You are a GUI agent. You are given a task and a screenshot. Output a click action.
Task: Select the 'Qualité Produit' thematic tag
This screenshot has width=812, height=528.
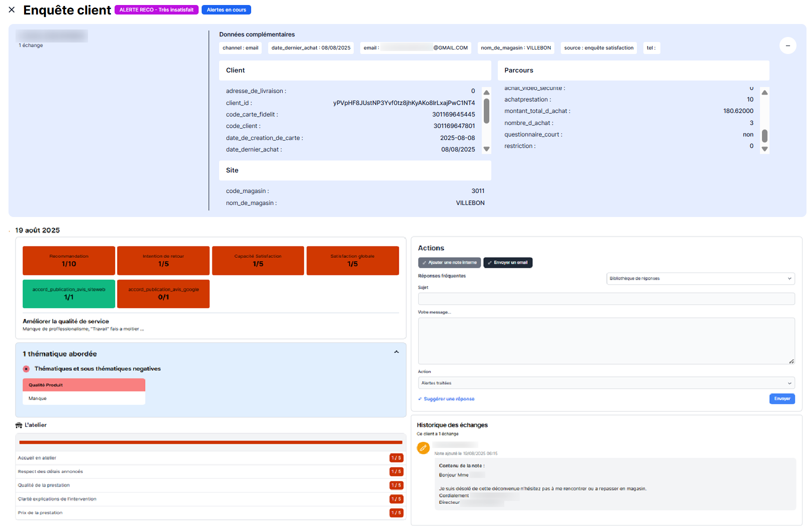84,385
